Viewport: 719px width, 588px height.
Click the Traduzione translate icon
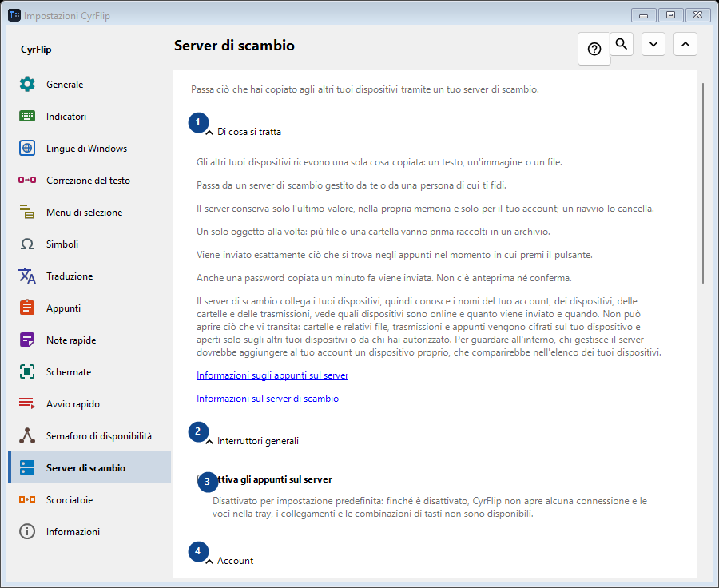(x=27, y=276)
